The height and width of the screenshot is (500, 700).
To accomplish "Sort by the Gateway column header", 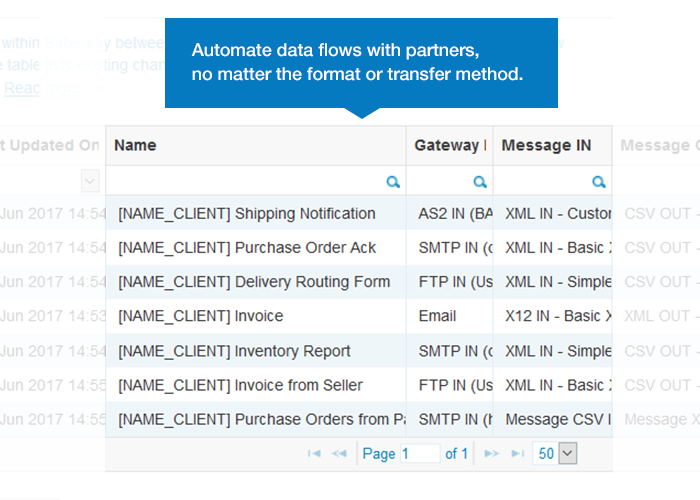I will [x=449, y=146].
